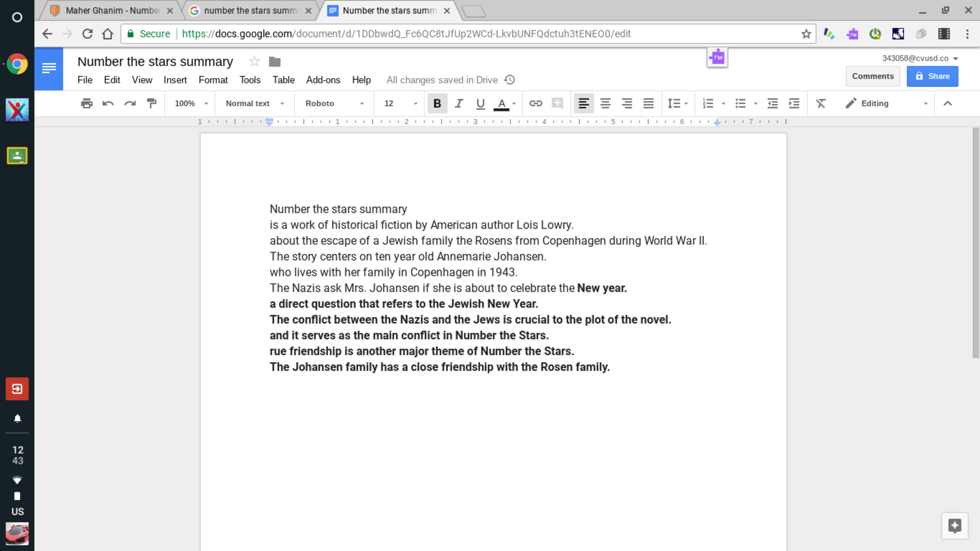Open the Insert menu

pos(175,80)
